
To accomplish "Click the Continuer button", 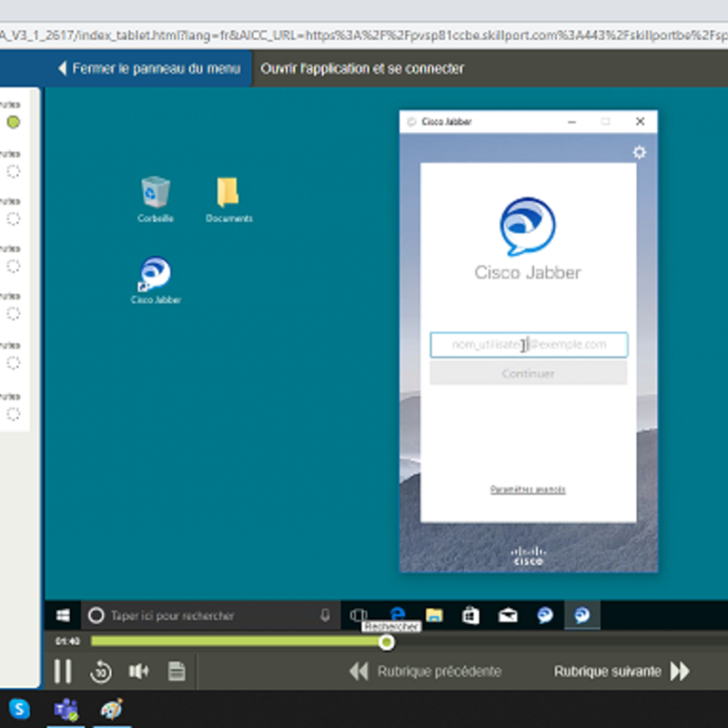I will (529, 373).
